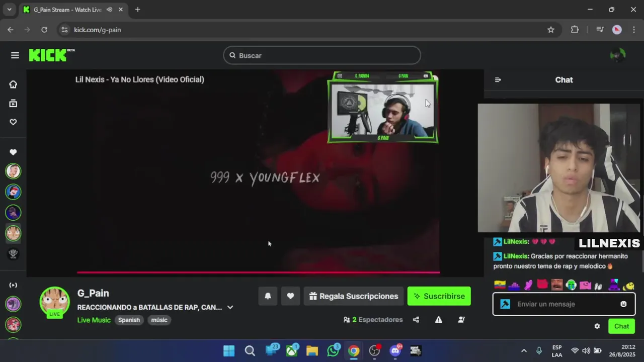Click the Suscribirse button
Screen dimensions: 644x362
click(x=439, y=296)
